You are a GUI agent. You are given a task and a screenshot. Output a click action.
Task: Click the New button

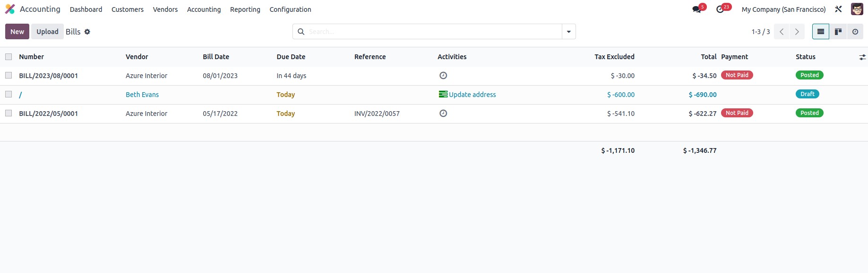[x=17, y=32]
